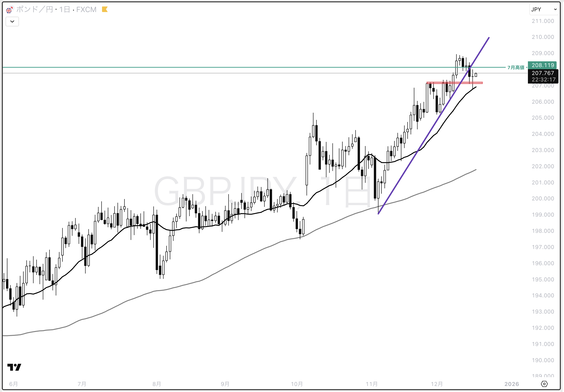Click the GBP/JPY flag pair icon
This screenshot has width=564, height=392.
[x=9, y=10]
